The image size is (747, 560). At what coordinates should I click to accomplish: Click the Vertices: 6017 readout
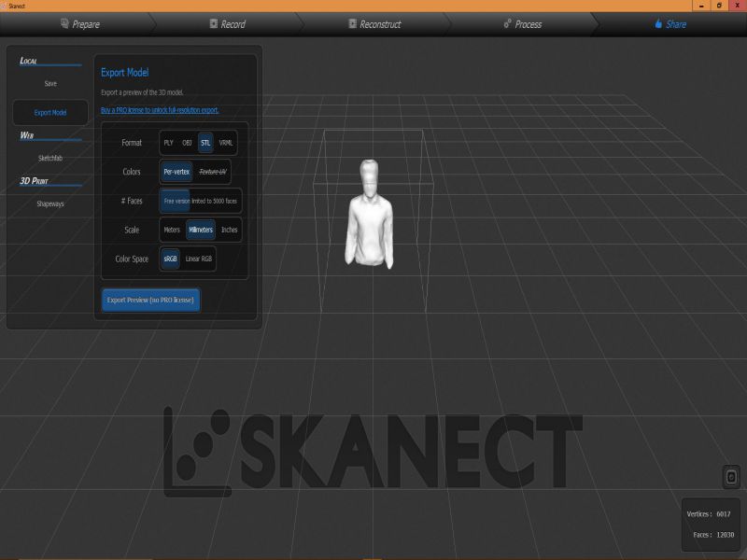[x=709, y=514]
